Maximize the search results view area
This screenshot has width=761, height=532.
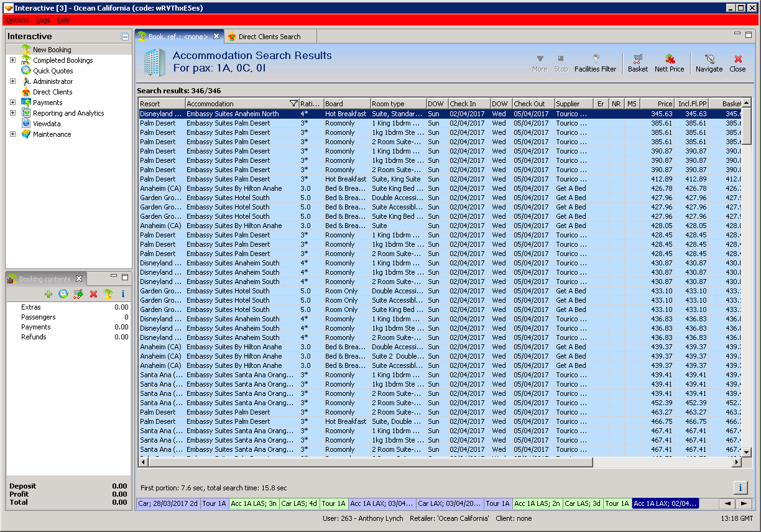coord(749,35)
